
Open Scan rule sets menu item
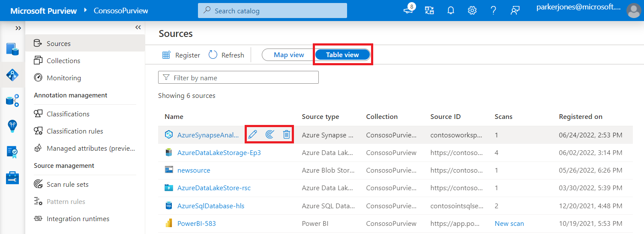coord(67,184)
